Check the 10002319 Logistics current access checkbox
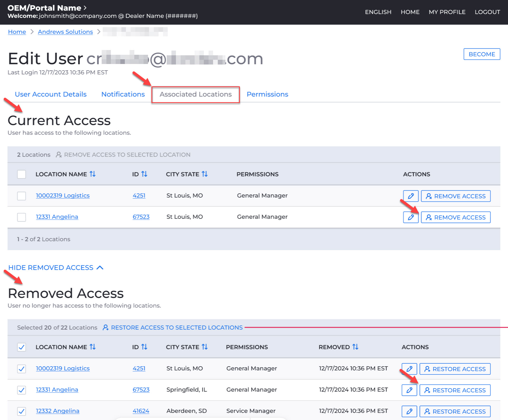 pyautogui.click(x=21, y=196)
